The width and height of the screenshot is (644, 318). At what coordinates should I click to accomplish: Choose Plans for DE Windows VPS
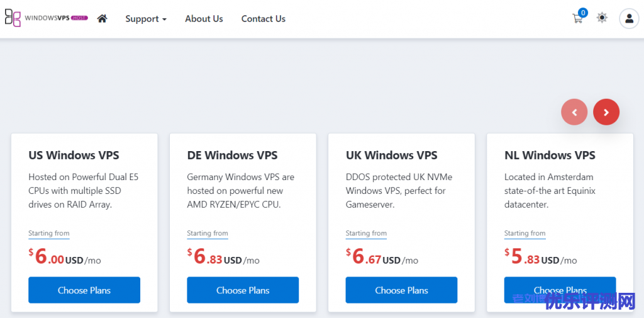coord(243,290)
